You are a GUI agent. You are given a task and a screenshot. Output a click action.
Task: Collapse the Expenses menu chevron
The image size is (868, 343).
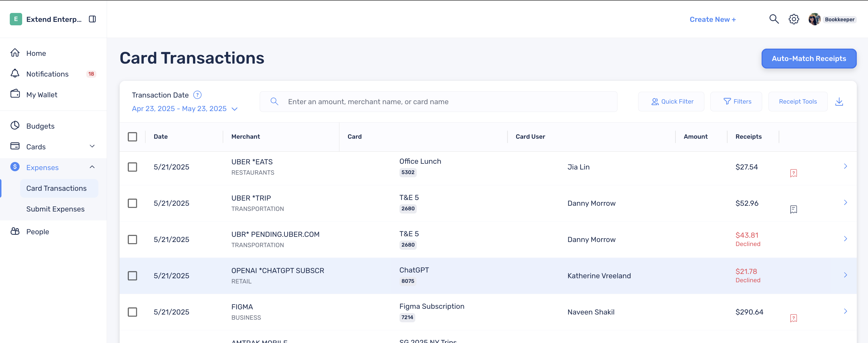(x=92, y=167)
